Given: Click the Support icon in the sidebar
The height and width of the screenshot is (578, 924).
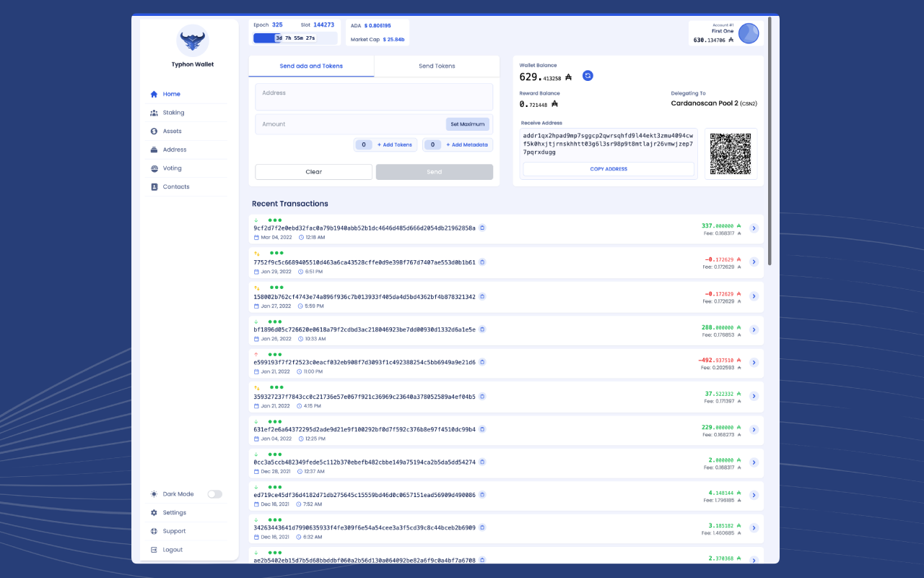Looking at the screenshot, I should (152, 531).
